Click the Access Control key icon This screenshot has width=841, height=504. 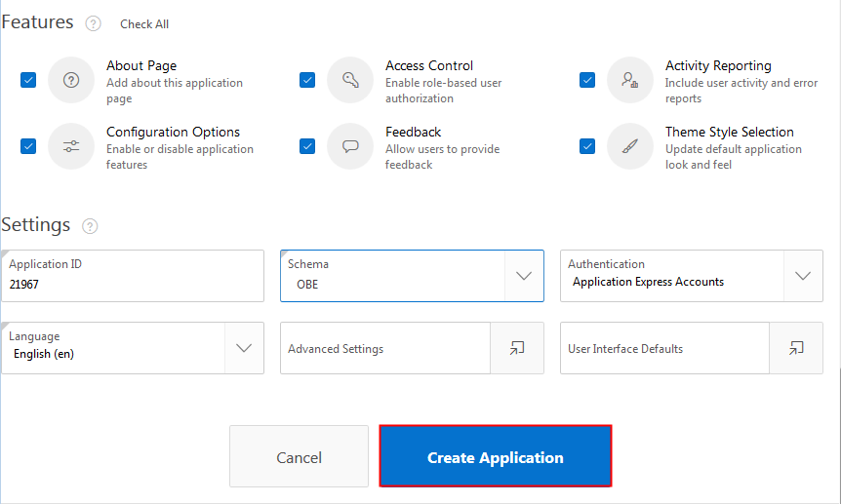pos(350,80)
